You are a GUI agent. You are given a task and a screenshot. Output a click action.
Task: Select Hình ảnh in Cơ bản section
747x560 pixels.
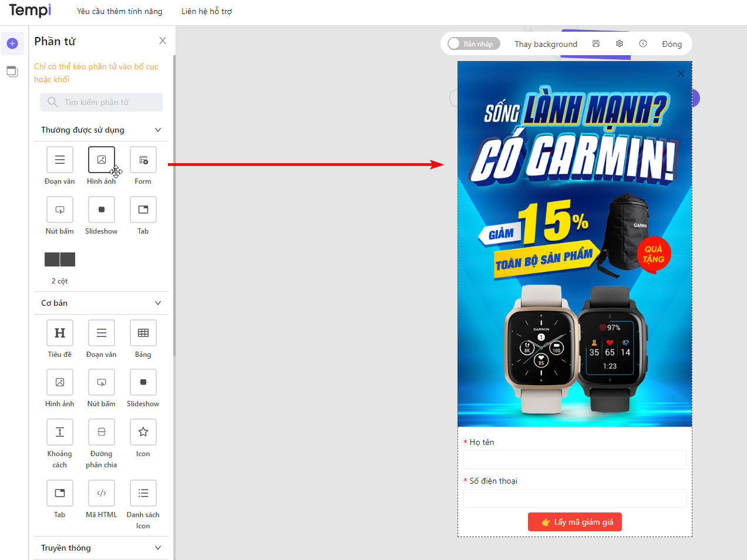tap(60, 382)
